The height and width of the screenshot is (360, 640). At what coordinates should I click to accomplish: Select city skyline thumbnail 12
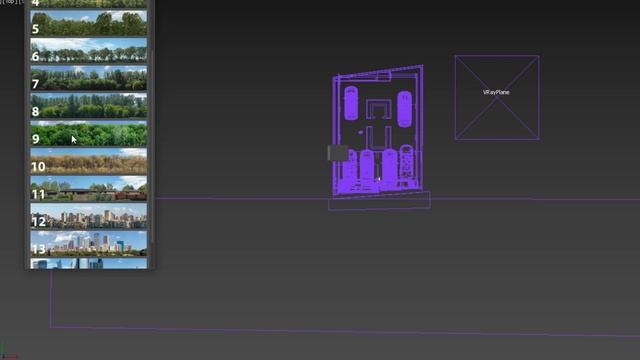(89, 216)
